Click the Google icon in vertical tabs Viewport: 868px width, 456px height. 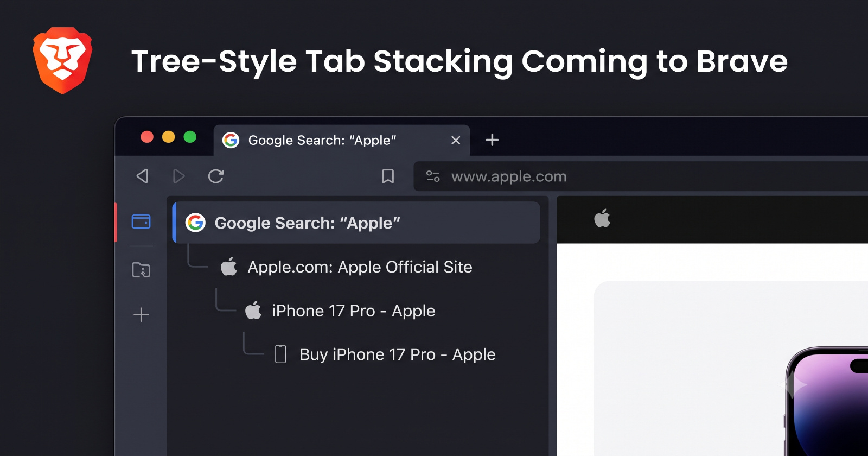(x=195, y=223)
